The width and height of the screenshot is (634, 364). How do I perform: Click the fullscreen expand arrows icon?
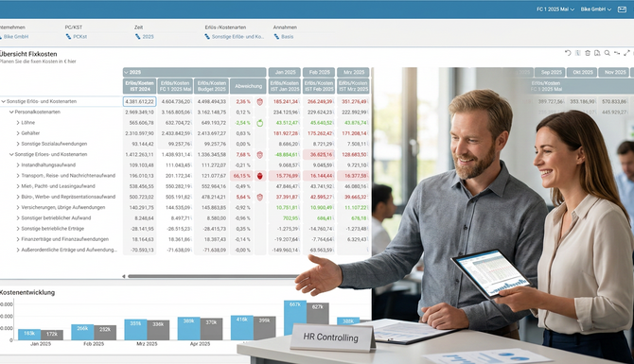[626, 53]
